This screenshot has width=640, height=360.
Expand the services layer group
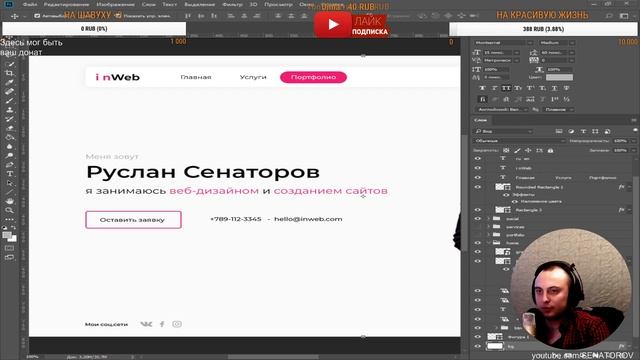click(x=488, y=227)
